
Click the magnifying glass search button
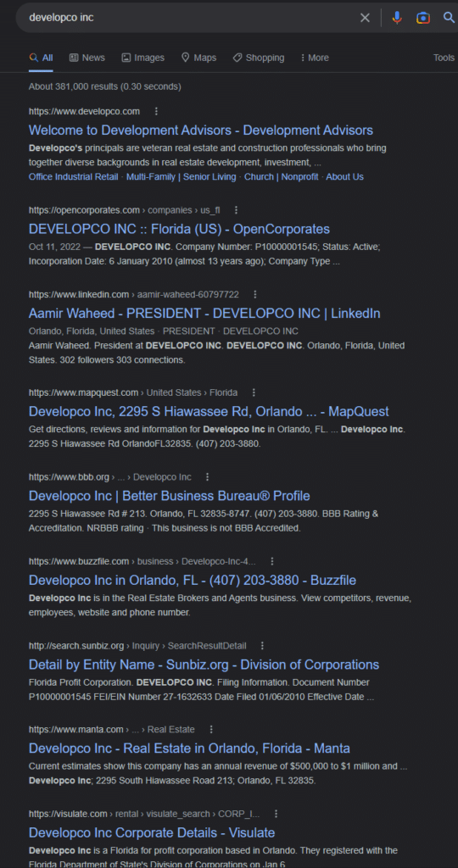[450, 18]
